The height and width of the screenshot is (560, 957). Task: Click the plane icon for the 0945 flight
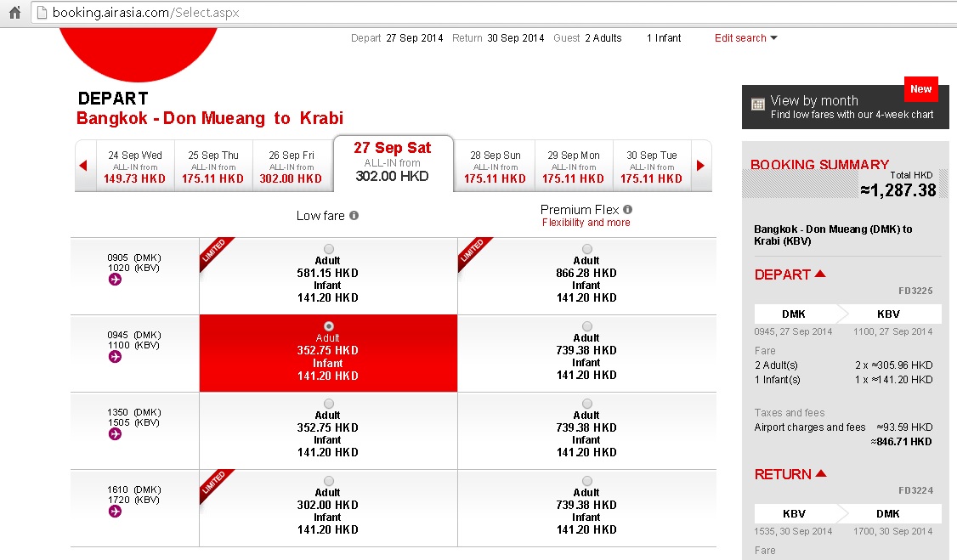click(115, 357)
